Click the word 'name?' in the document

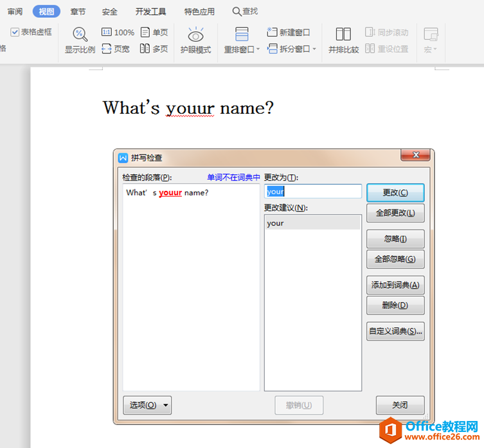tap(247, 108)
